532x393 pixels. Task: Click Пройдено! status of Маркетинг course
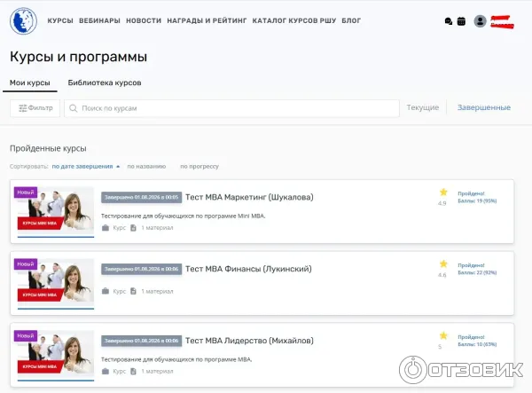pos(471,193)
